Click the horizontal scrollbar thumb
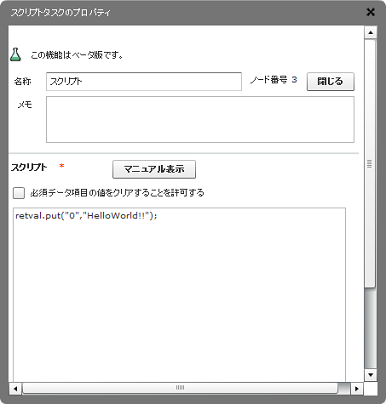The image size is (386, 404). 180,388
